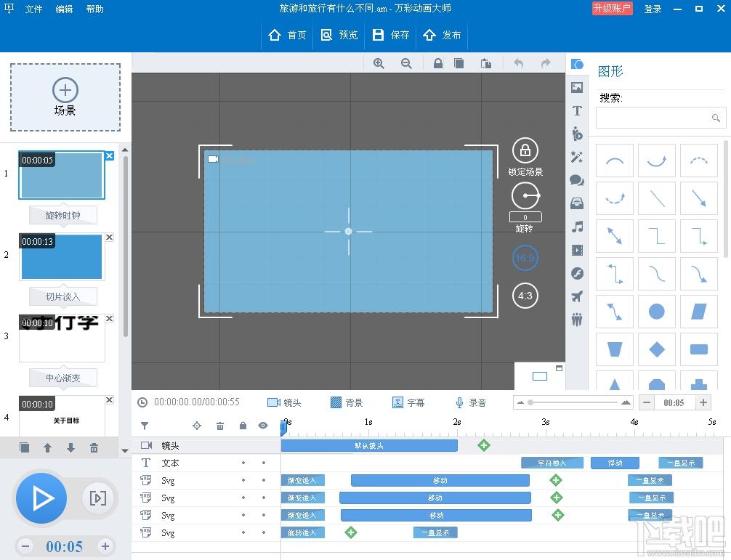The image size is (731, 560).
Task: Select the 4:3 aspect ratio option
Action: (x=525, y=296)
